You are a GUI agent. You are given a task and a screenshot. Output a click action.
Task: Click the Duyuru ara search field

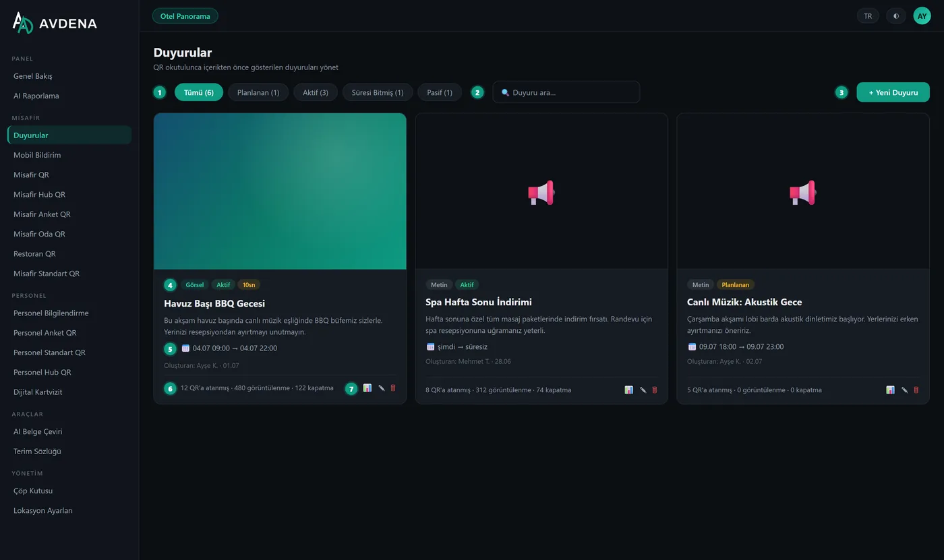566,92
